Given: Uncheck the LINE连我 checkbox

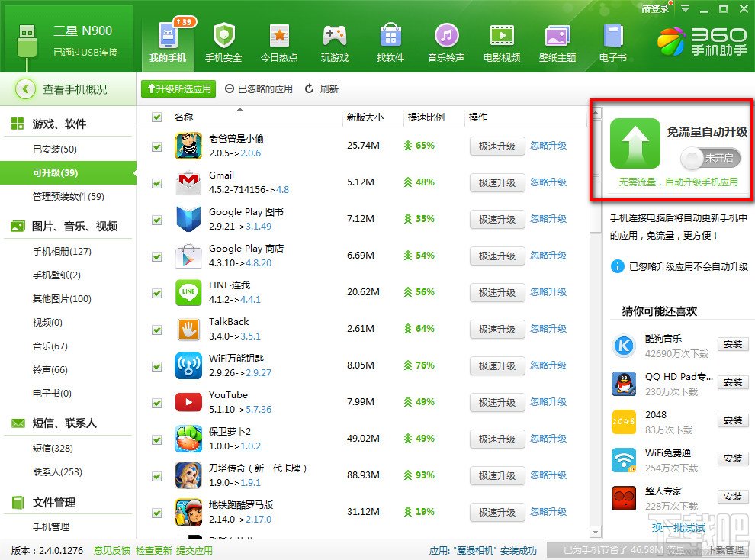Looking at the screenshot, I should pyautogui.click(x=156, y=293).
